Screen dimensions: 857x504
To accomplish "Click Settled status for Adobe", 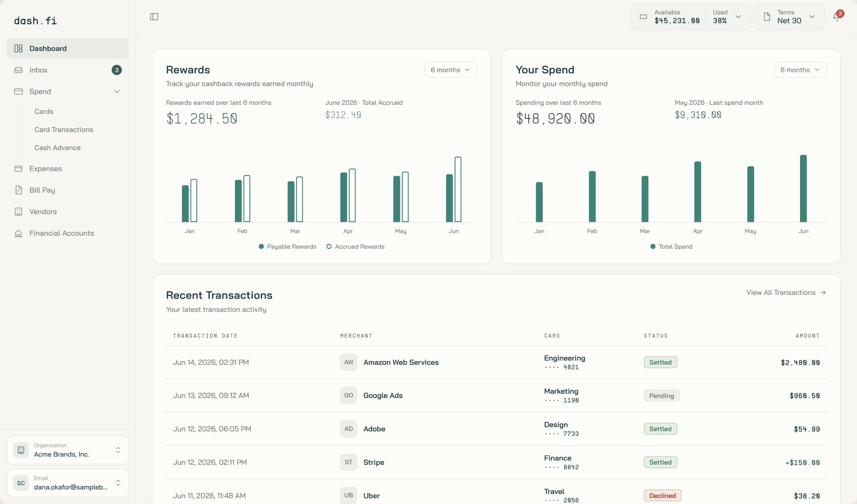I will [x=660, y=429].
